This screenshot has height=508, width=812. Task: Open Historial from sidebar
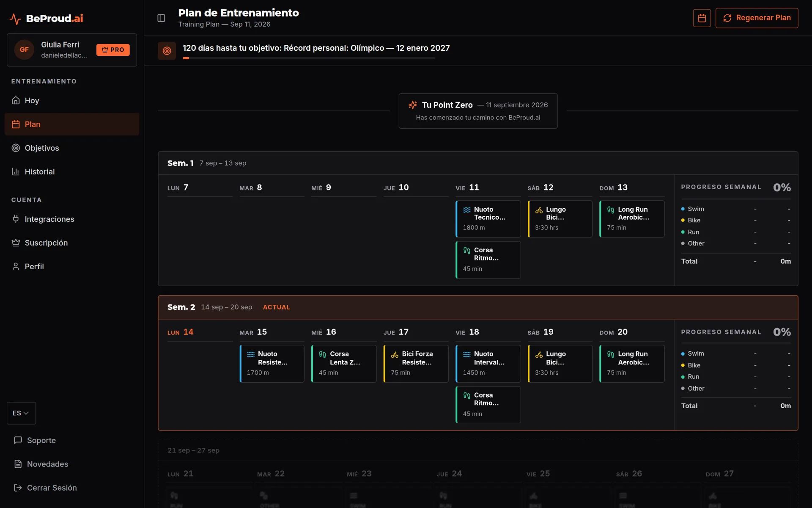72,171
